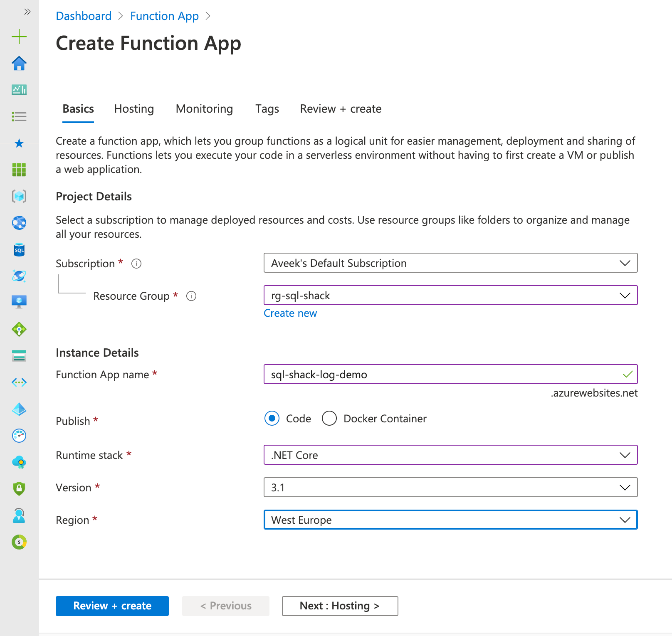This screenshot has width=672, height=636.
Task: Open the Subscription dropdown
Action: point(450,263)
